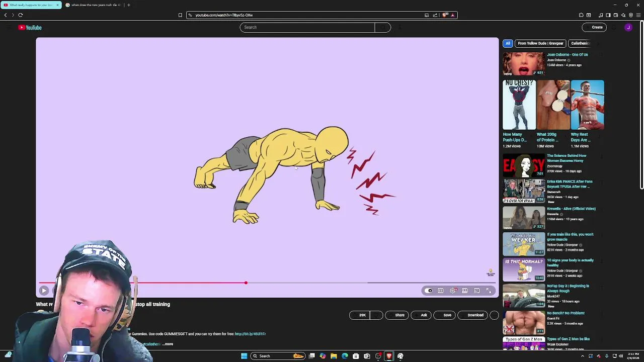Open What 200g of Protein short
644x362 pixels.
point(553,105)
